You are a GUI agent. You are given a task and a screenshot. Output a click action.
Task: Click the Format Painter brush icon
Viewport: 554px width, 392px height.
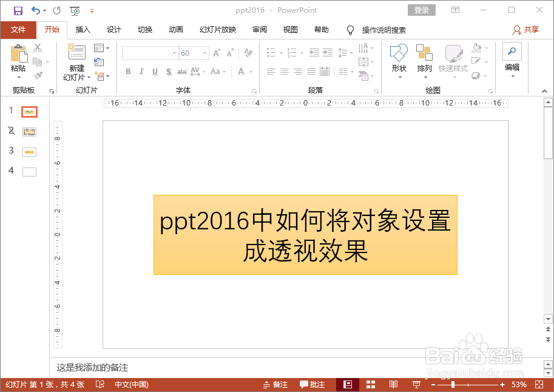point(38,76)
